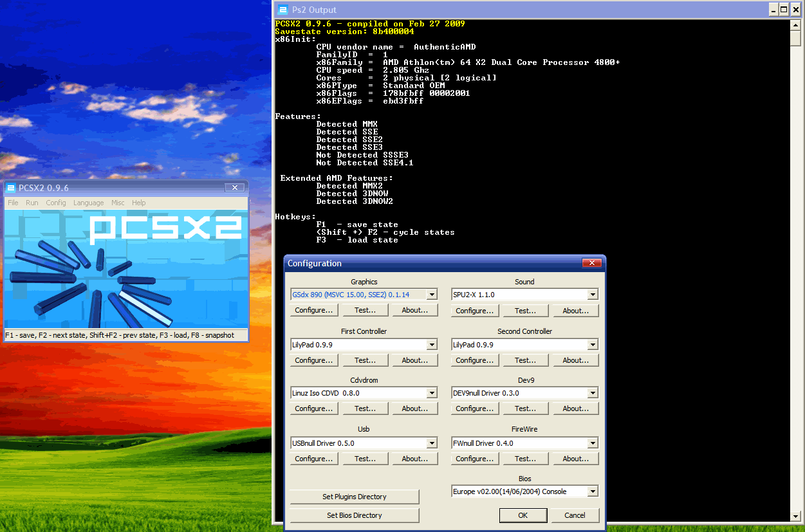Configure the Cdvdrom plugin
This screenshot has width=805, height=532.
pos(314,408)
